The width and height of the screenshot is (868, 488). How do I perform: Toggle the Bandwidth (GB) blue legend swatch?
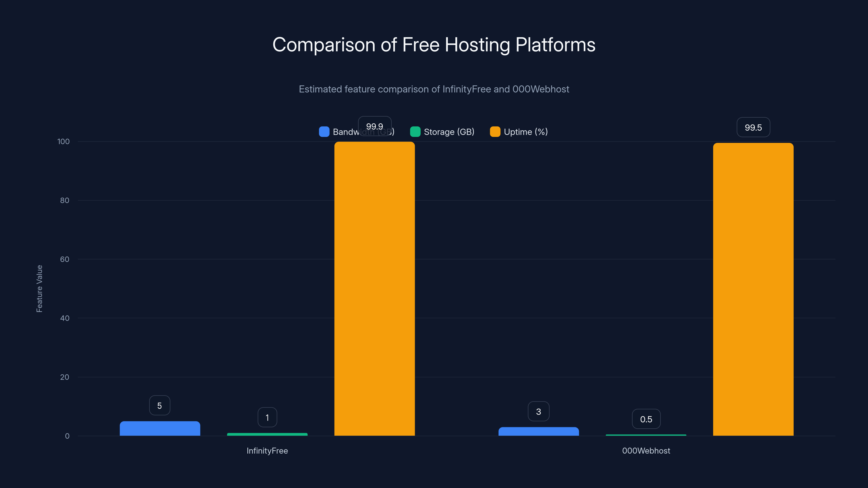(324, 132)
